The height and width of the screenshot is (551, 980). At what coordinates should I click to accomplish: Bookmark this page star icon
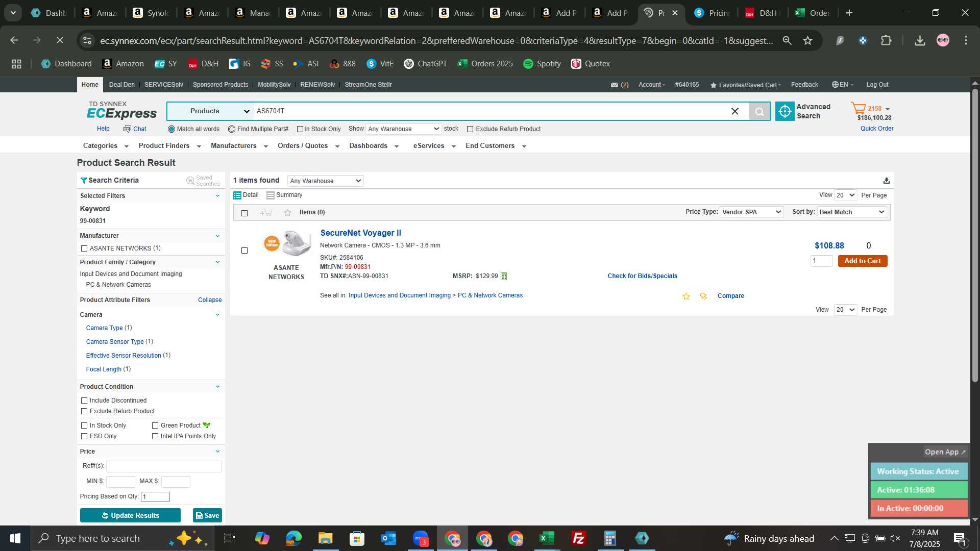(807, 40)
